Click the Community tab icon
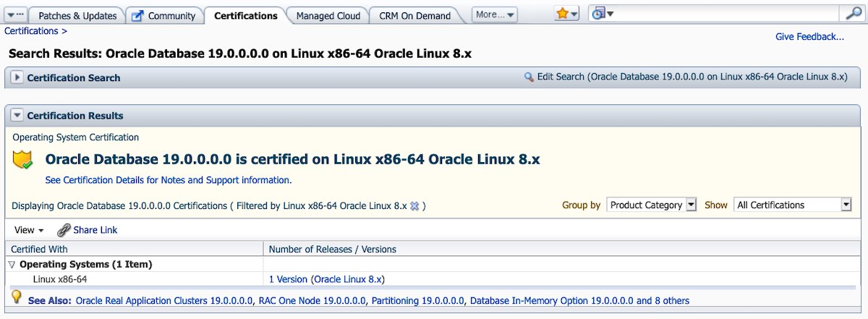Image resolution: width=868 pixels, height=319 pixels. pyautogui.click(x=137, y=15)
